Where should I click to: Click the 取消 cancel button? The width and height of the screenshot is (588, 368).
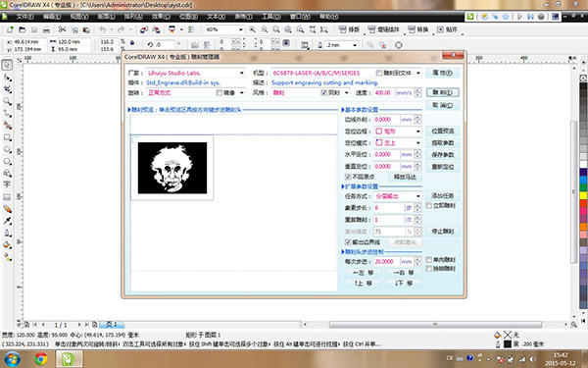click(x=443, y=106)
